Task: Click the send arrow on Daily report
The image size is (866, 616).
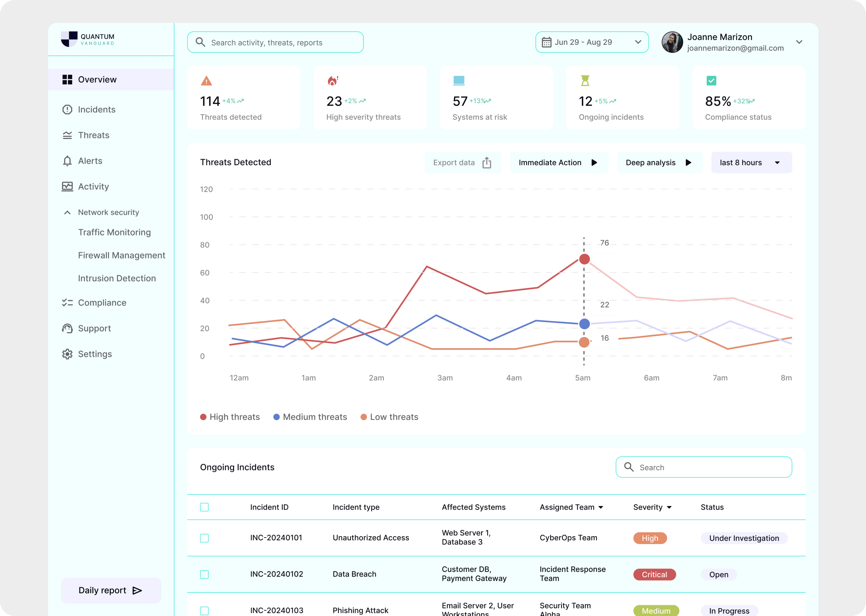Action: [137, 590]
